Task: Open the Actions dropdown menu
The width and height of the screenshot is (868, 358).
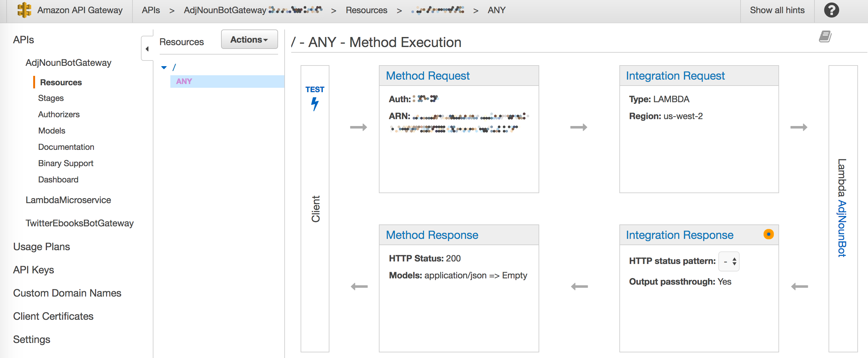Action: tap(249, 39)
